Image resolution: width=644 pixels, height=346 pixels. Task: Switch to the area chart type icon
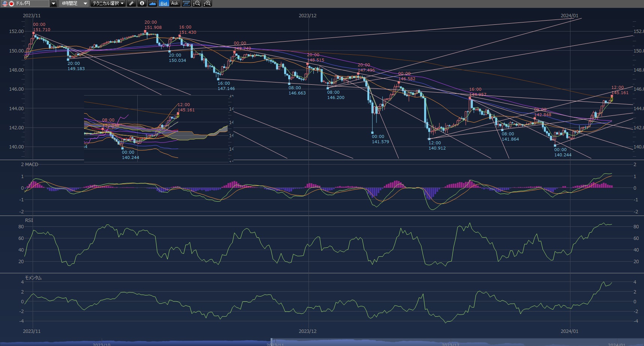(x=153, y=3)
